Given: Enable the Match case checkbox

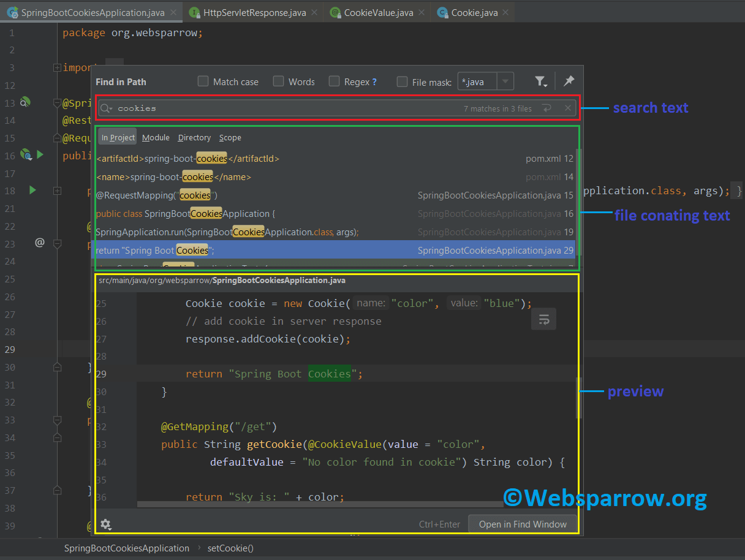Looking at the screenshot, I should pos(202,81).
